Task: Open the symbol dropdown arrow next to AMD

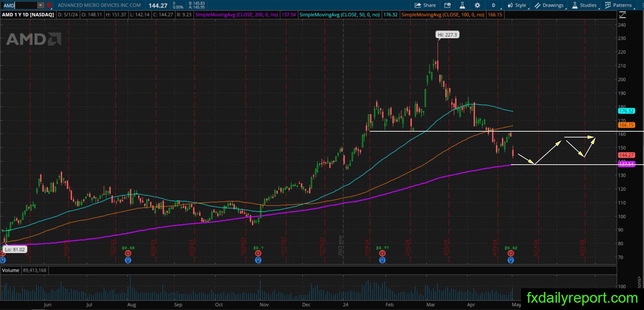Action: 41,5
